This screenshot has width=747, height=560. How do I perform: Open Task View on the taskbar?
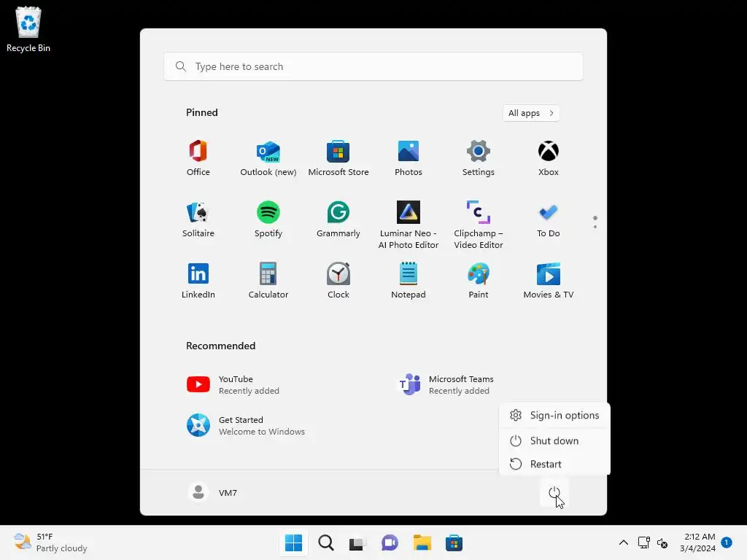point(357,542)
